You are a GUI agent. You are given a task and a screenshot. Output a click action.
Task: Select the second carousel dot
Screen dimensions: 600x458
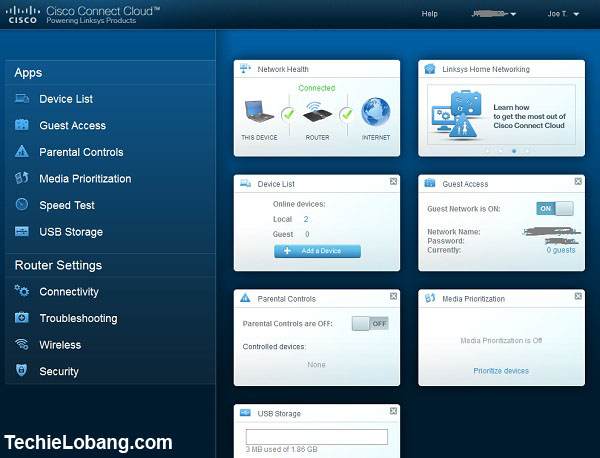501,151
